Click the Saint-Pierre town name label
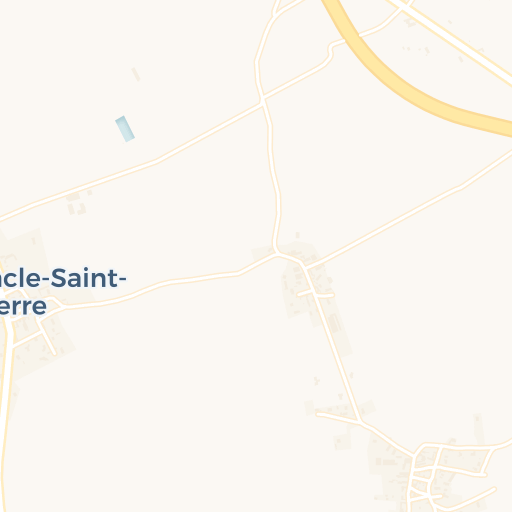Image resolution: width=512 pixels, height=512 pixels. coord(63,292)
